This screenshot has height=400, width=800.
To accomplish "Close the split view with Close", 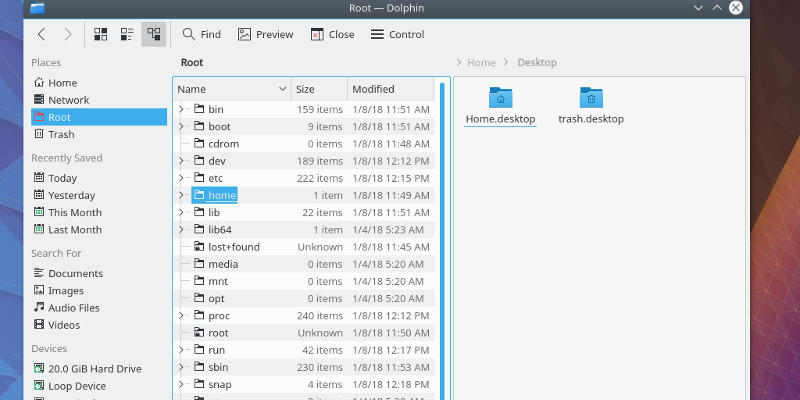I will tap(332, 34).
